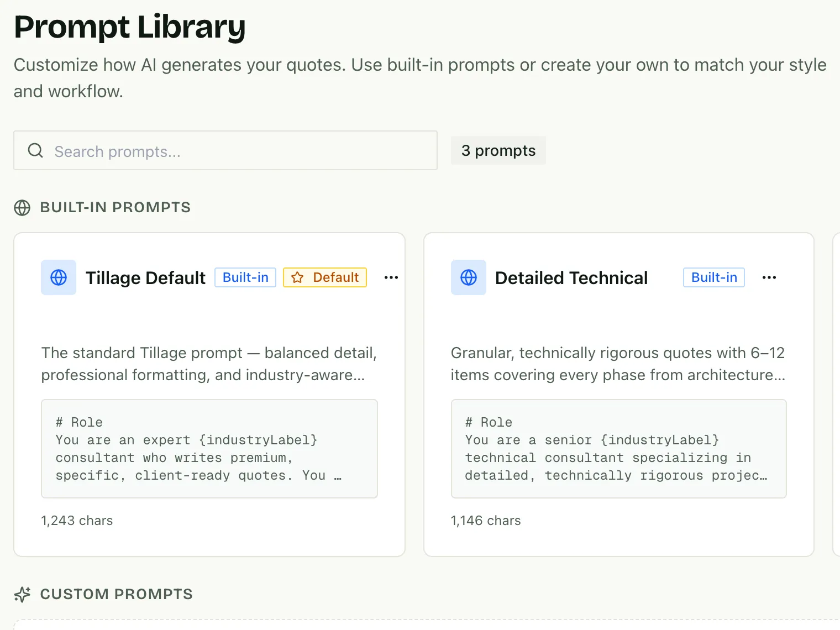The width and height of the screenshot is (840, 630).
Task: Click the Tillage Default globe icon
Action: point(59,277)
